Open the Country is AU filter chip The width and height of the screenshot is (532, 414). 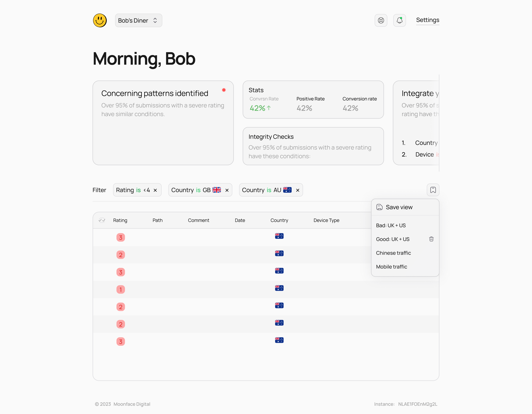pyautogui.click(x=266, y=190)
